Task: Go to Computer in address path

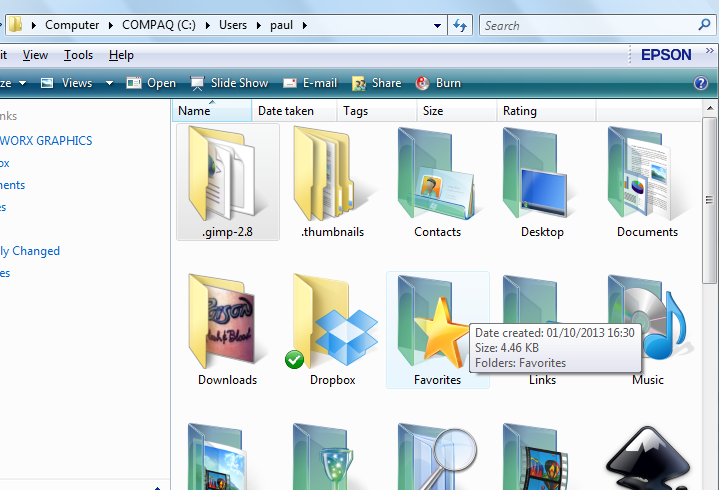Action: click(72, 25)
